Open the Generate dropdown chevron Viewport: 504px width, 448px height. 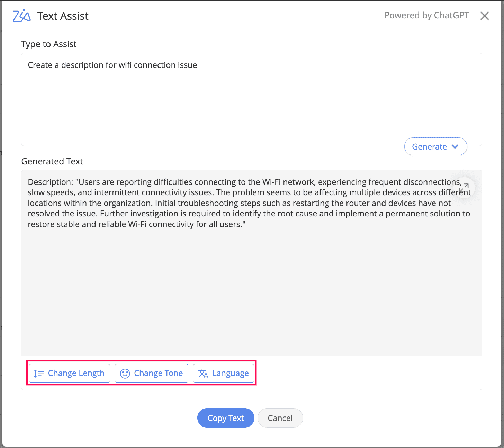point(455,147)
